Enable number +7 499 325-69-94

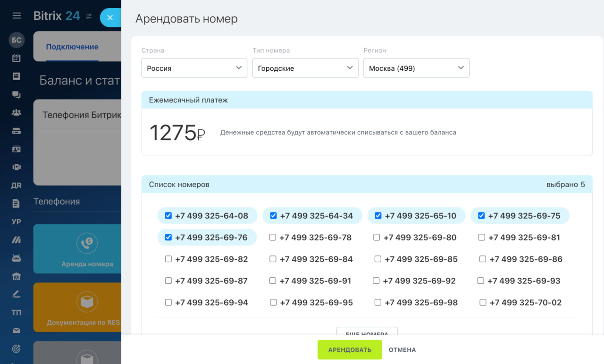click(168, 302)
